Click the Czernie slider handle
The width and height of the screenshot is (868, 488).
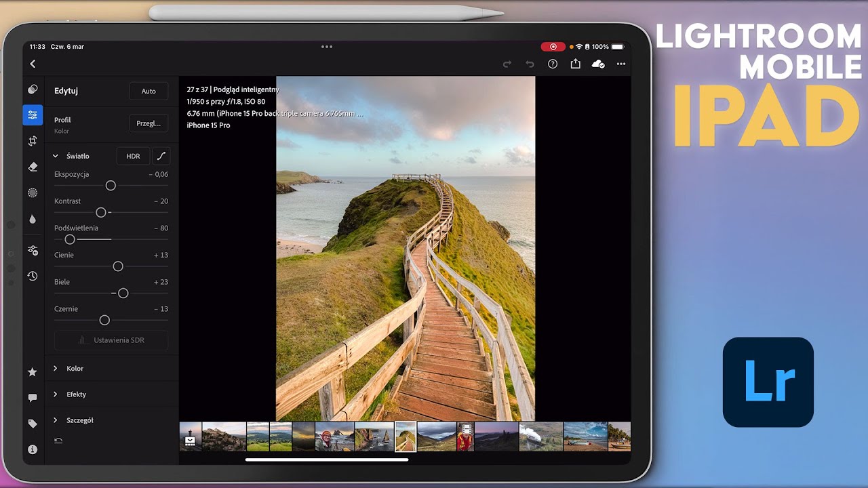(x=104, y=320)
